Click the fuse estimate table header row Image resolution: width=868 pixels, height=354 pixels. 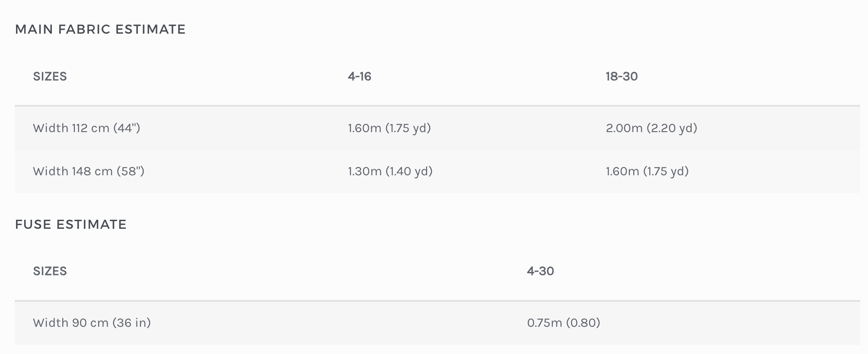pyautogui.click(x=303, y=271)
